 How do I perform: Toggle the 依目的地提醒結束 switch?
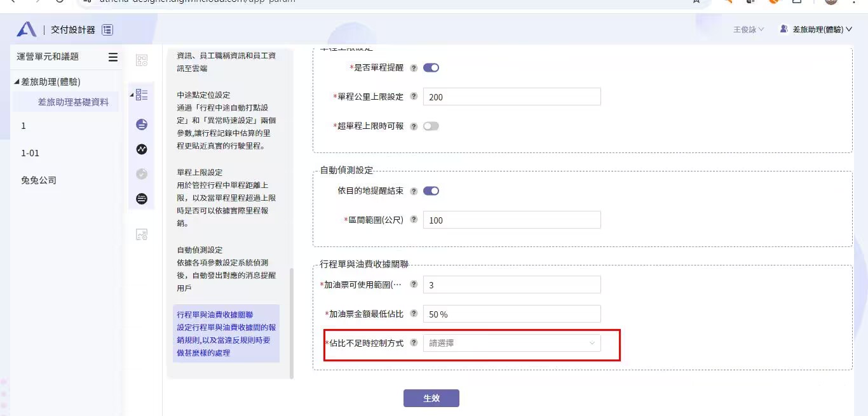(431, 191)
